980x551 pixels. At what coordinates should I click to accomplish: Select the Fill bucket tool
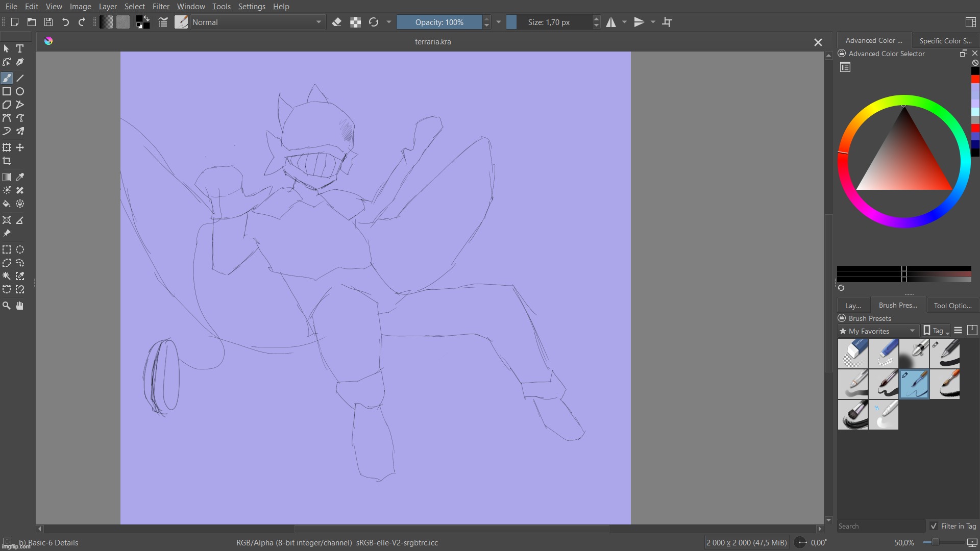click(7, 204)
